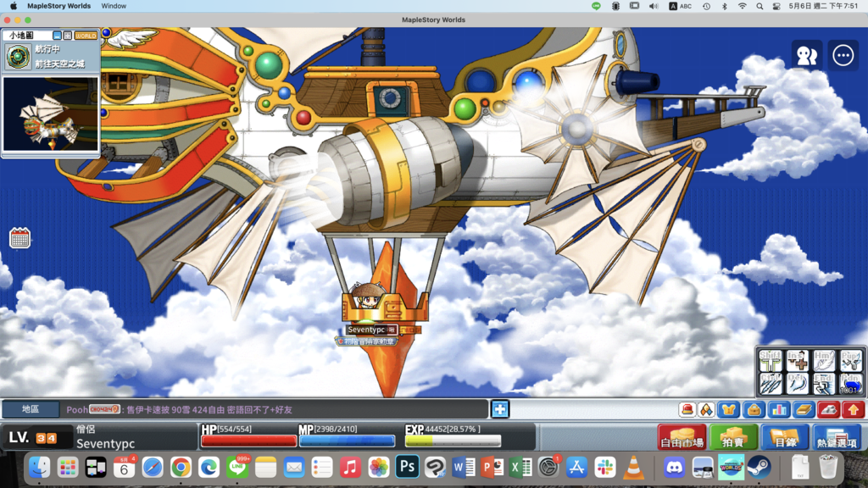Activate the Del hotkey skill slot
This screenshot has height=488, width=868.
(x=797, y=384)
